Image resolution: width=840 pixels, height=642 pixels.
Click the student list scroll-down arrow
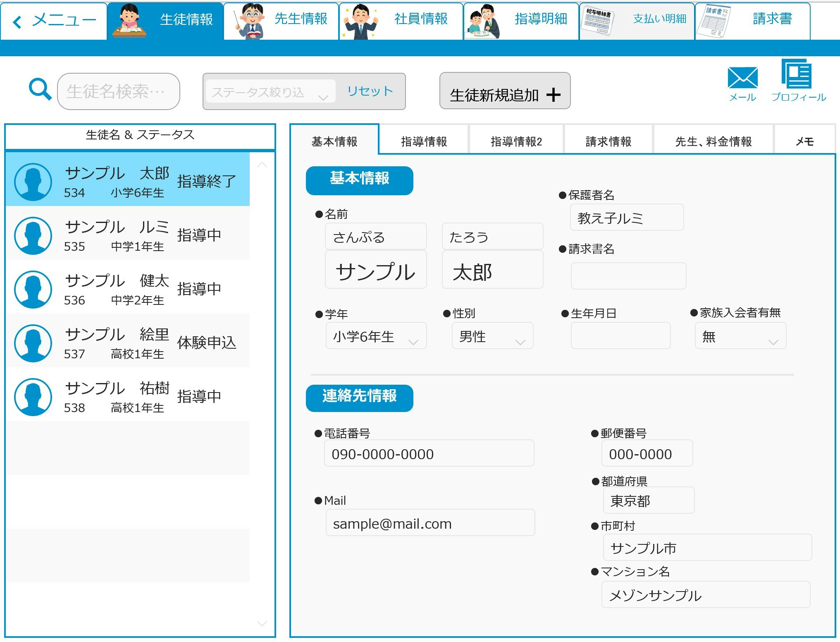click(262, 623)
